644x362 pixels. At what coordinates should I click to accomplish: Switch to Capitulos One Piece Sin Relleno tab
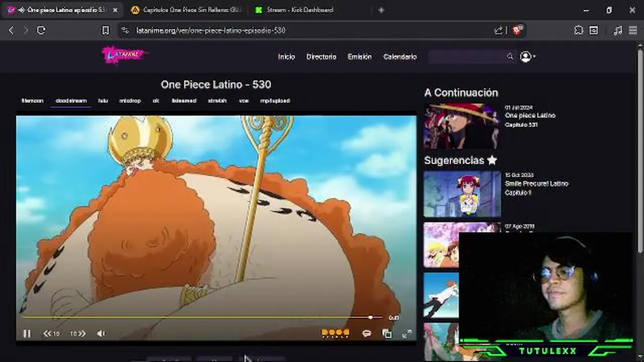click(187, 10)
